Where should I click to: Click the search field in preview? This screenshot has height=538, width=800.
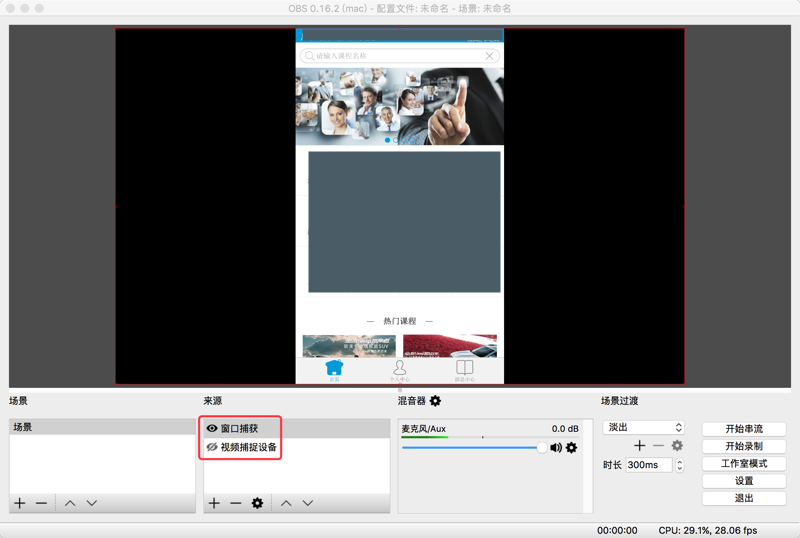point(399,56)
